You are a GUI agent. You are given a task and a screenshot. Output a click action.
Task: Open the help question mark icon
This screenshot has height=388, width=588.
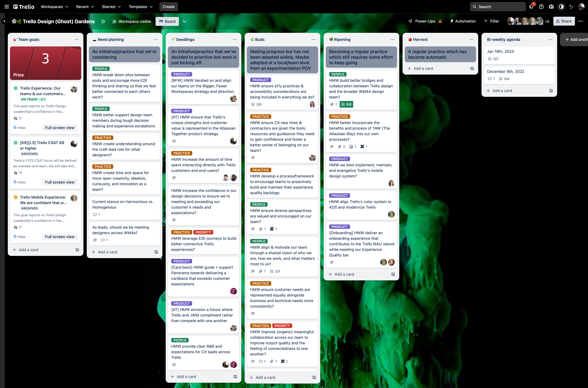(x=541, y=7)
